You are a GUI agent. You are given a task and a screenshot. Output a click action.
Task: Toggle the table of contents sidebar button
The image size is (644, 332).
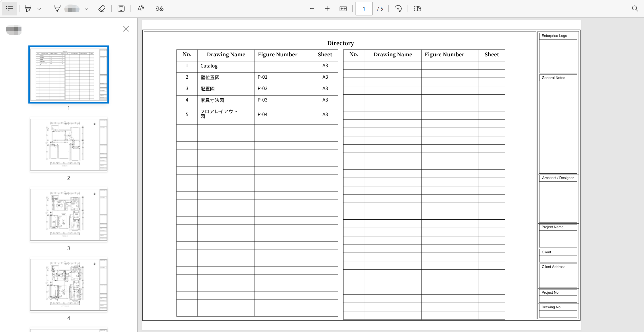click(x=9, y=9)
